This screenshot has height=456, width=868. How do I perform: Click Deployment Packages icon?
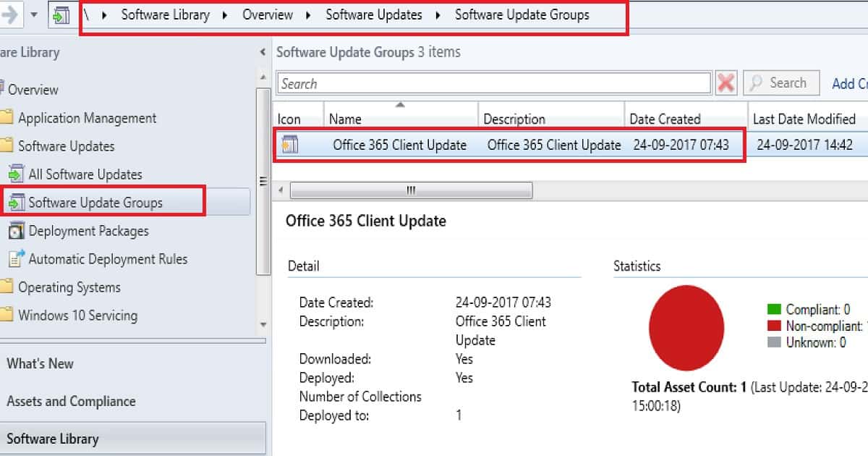pos(16,231)
